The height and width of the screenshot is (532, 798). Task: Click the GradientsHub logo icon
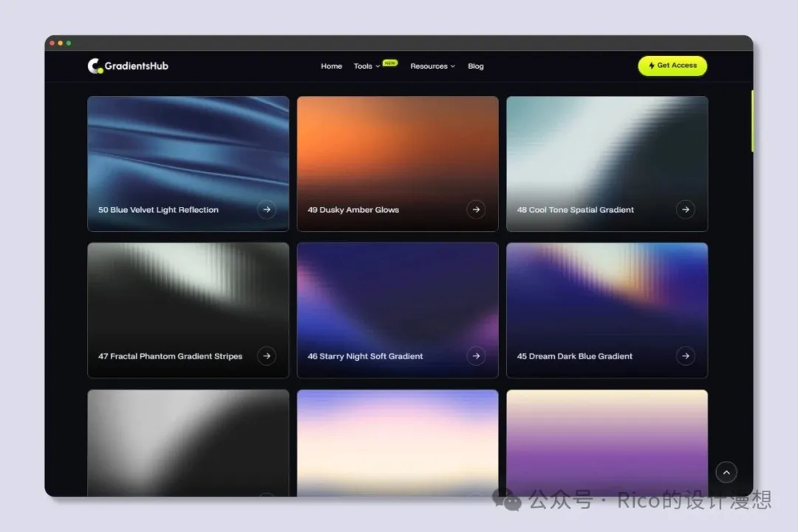[95, 66]
